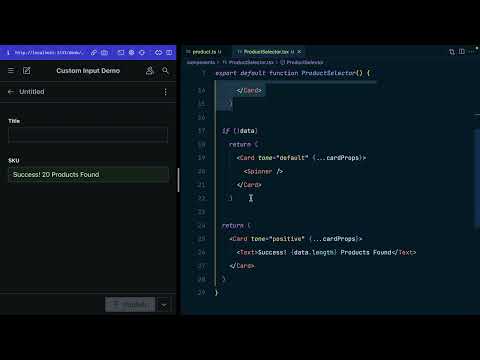480x360 pixels.
Task: Click the components breadcrumb segment
Action: 201,62
